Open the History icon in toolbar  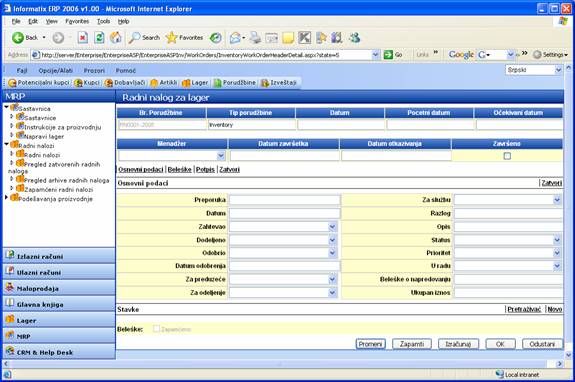[216, 37]
